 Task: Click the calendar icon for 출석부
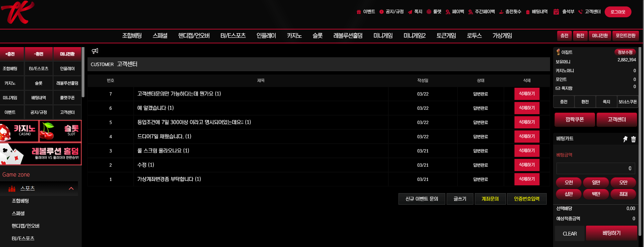coord(556,12)
